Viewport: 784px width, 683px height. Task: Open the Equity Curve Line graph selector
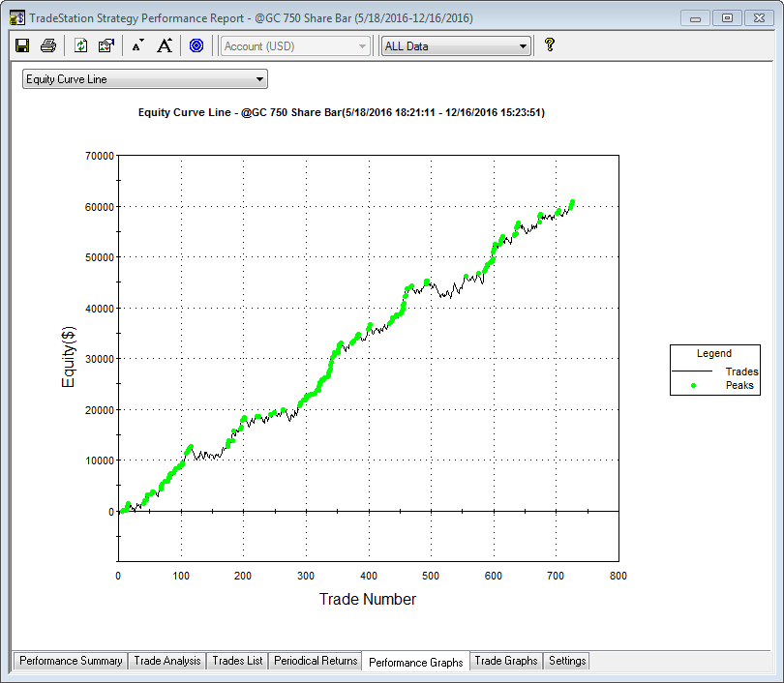coord(145,79)
